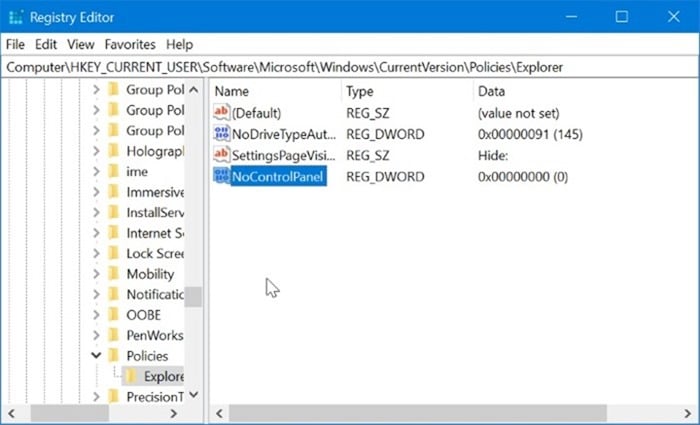Select the OOBE key label
This screenshot has width=700, height=425.
click(x=143, y=315)
